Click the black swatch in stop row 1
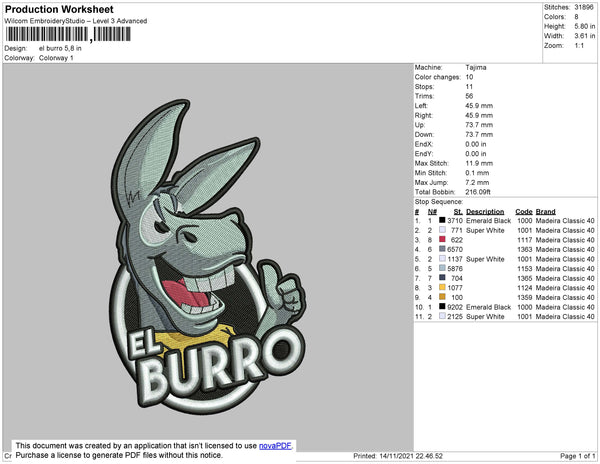Image resolution: width=600 pixels, height=464 pixels. 442,220
